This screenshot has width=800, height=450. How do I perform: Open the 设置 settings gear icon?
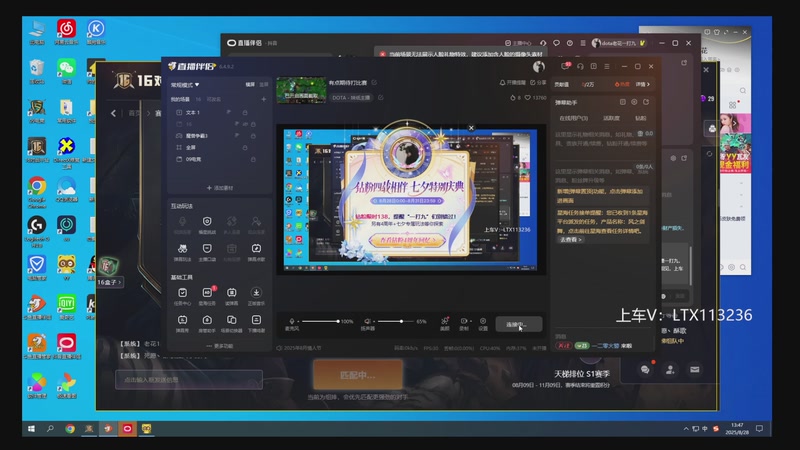[x=483, y=323]
